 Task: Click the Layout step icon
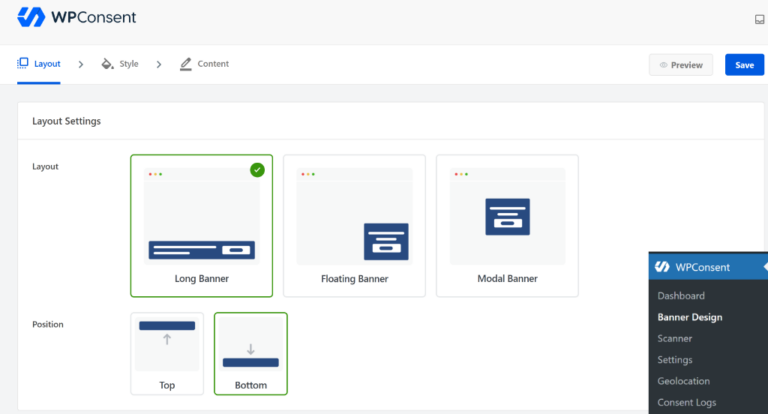coord(23,63)
